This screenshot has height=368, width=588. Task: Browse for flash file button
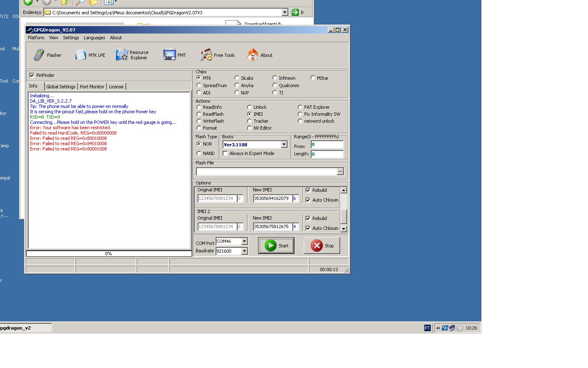(x=340, y=171)
